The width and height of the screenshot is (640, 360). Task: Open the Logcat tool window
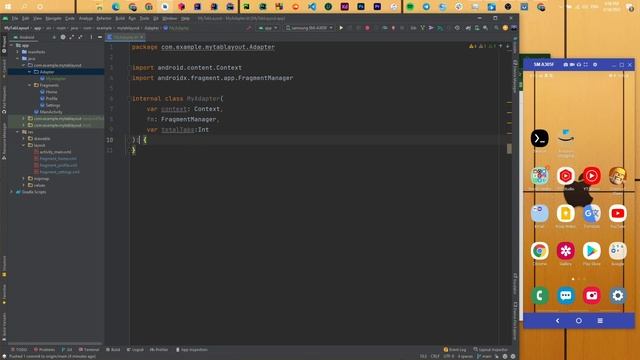pyautogui.click(x=135, y=350)
